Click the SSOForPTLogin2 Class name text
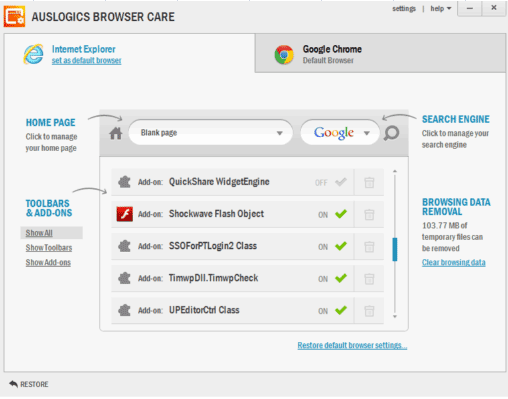The width and height of the screenshot is (508, 399). pos(213,246)
